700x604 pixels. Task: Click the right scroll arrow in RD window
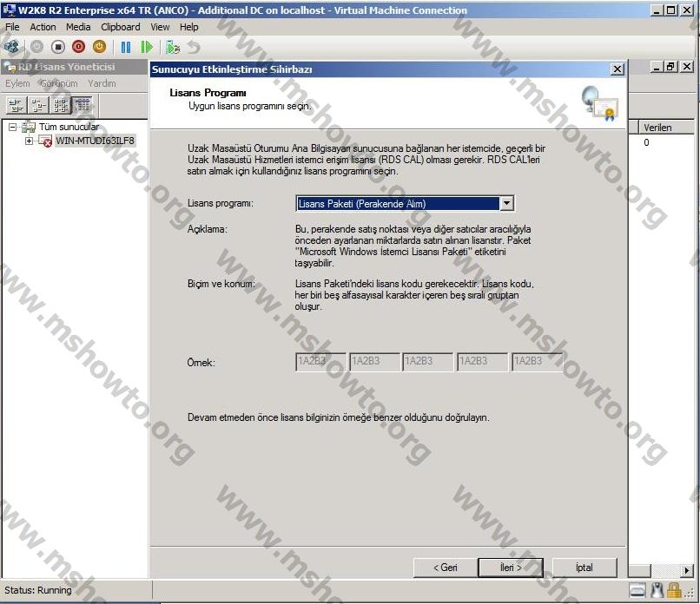click(687, 570)
